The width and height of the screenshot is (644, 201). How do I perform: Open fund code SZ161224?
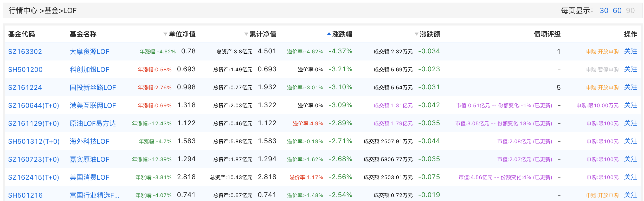point(25,87)
